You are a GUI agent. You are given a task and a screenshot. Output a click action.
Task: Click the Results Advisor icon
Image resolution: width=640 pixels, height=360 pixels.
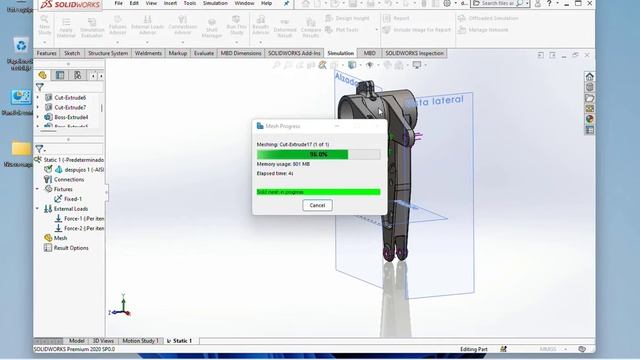(x=260, y=25)
